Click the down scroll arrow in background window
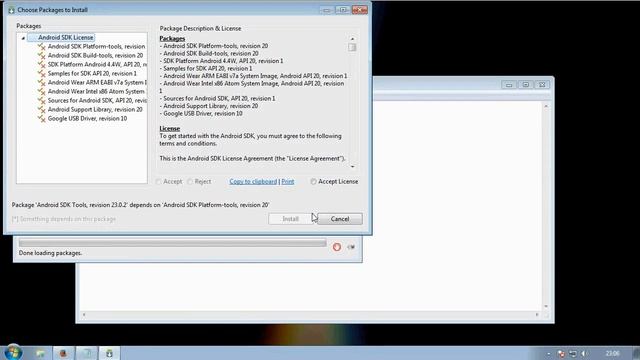640x360 pixels. pyautogui.click(x=546, y=307)
